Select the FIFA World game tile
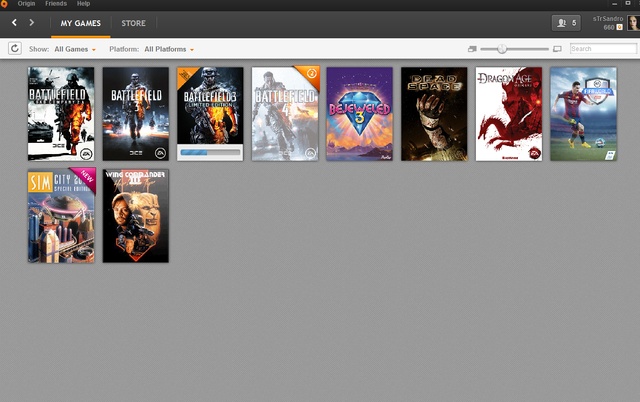The width and height of the screenshot is (640, 402). [x=584, y=114]
